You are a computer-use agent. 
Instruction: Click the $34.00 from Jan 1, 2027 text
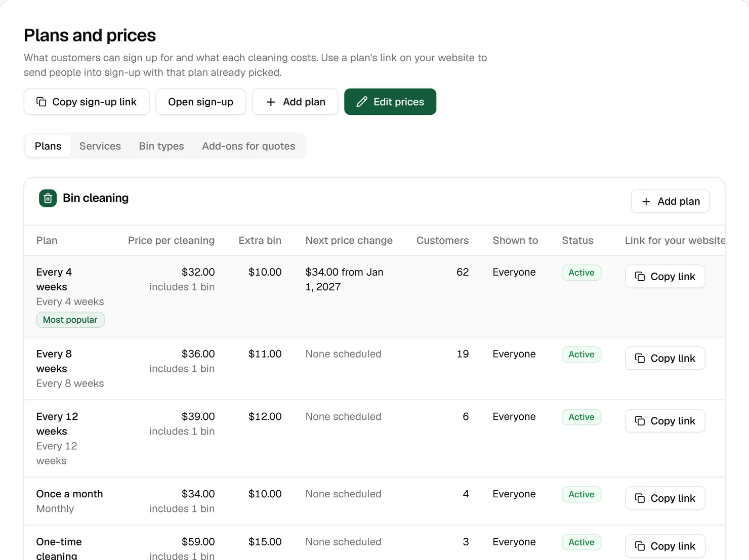[344, 279]
